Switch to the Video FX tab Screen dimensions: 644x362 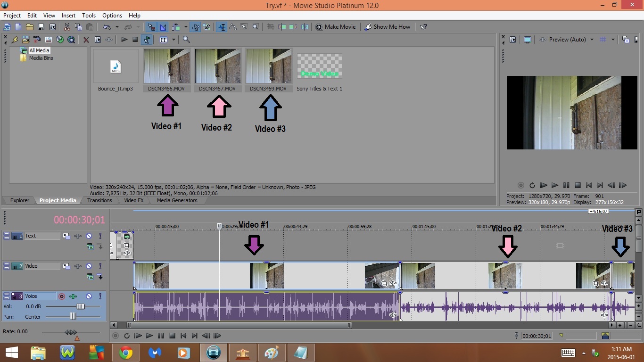(134, 200)
